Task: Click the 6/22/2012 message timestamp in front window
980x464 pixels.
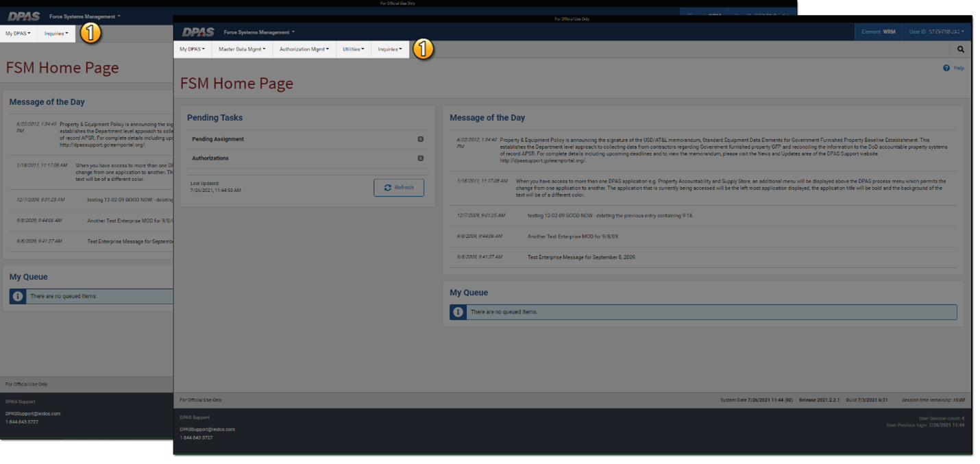Action: [x=476, y=143]
